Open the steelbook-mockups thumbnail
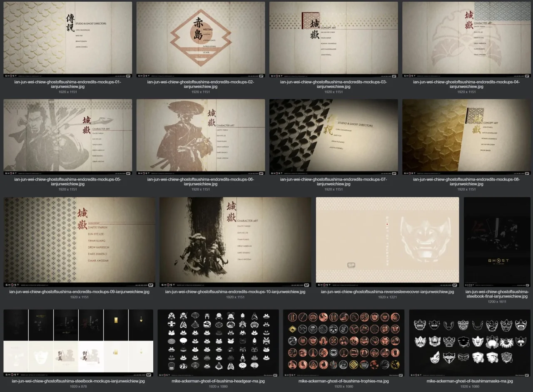Screen dimensions: 533x392 (78, 343)
